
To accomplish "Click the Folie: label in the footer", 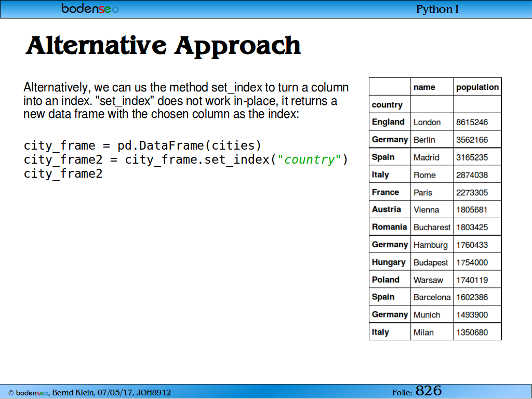I will coord(402,393).
